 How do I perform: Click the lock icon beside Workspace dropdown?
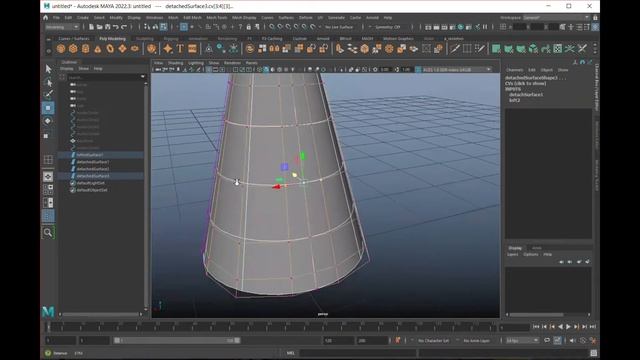595,18
